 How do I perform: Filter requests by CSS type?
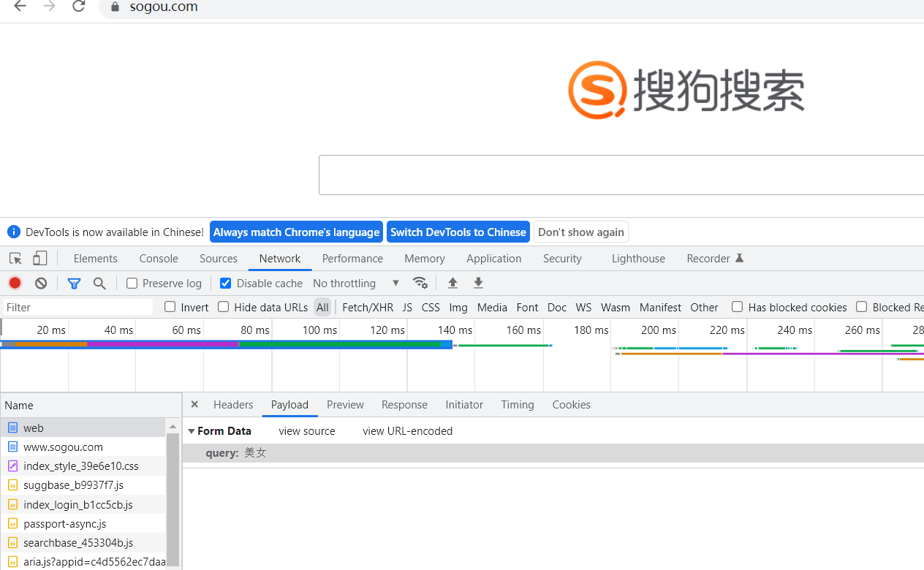click(x=431, y=308)
